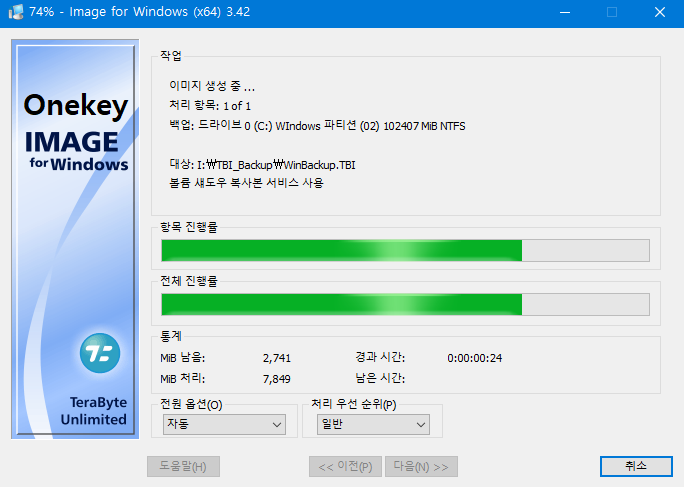
Task: Click the 작업 group label
Action: [171, 55]
